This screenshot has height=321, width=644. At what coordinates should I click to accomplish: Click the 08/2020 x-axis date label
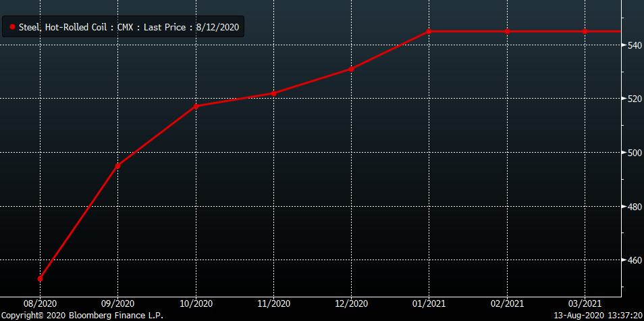[x=41, y=303]
